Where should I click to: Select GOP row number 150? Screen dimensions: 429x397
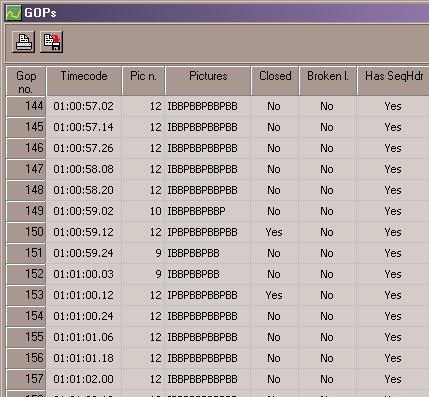[x=26, y=232]
